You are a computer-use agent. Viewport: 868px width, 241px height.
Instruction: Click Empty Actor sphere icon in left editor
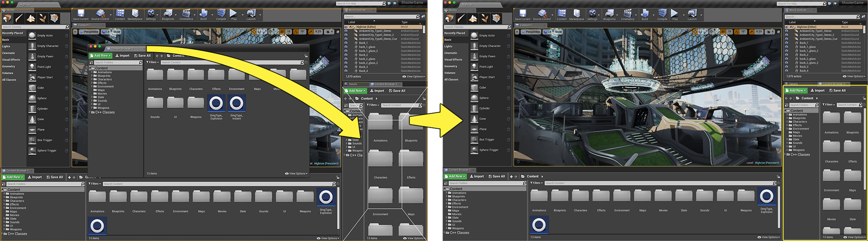32,35
